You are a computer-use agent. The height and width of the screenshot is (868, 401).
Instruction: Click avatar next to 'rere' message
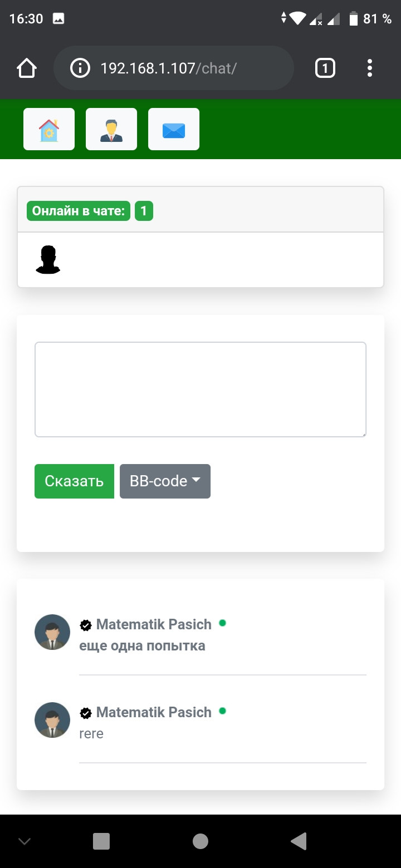point(52,720)
